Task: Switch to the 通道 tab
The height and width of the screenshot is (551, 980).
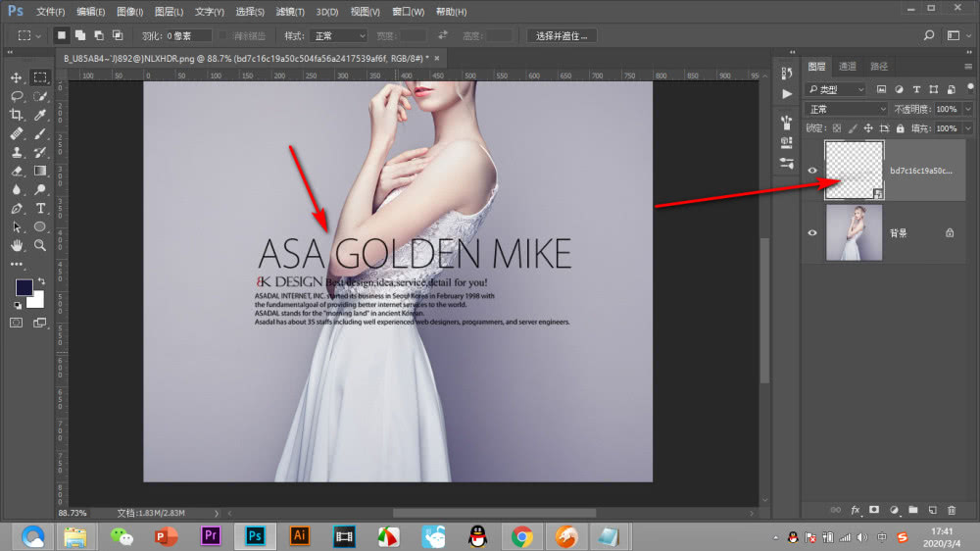Action: pyautogui.click(x=848, y=67)
